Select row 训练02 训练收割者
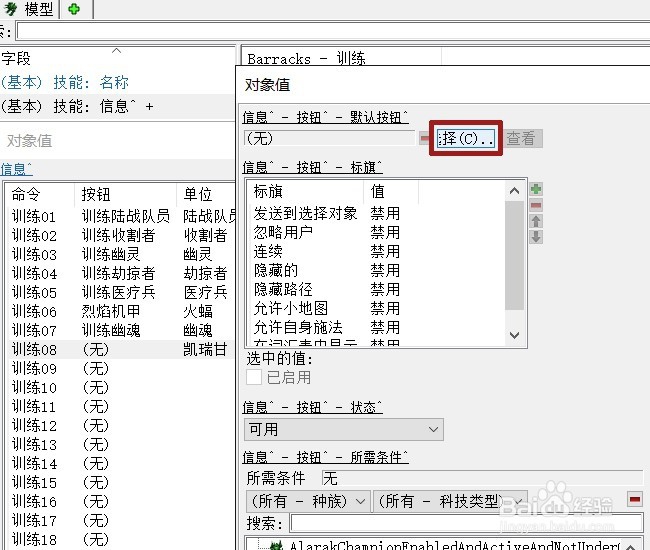This screenshot has width=650, height=550. pos(122,235)
